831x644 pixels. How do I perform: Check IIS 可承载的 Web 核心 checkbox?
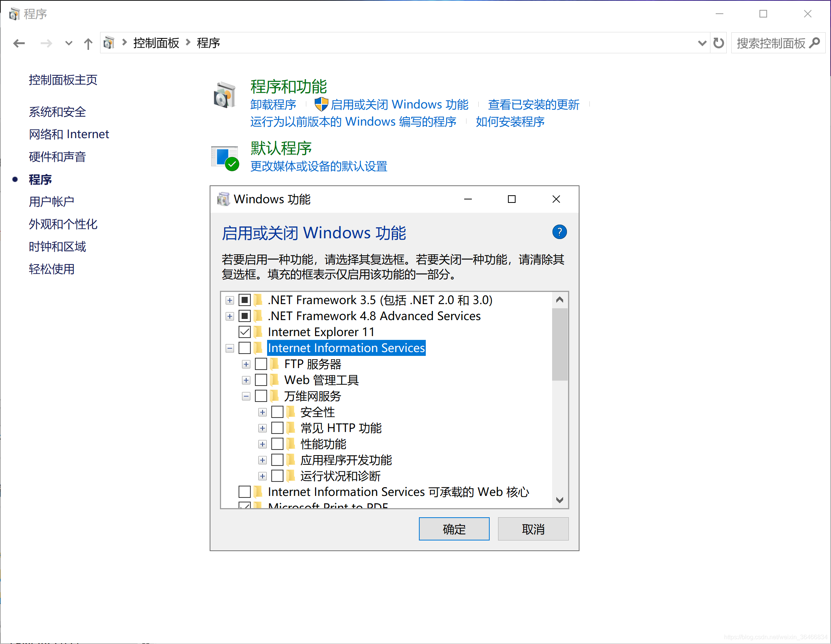pyautogui.click(x=245, y=492)
